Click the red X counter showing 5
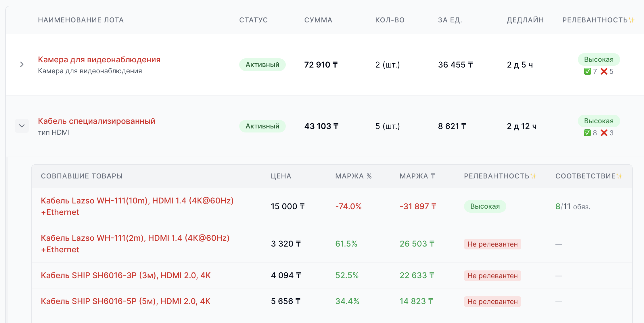The width and height of the screenshot is (644, 323). (608, 72)
